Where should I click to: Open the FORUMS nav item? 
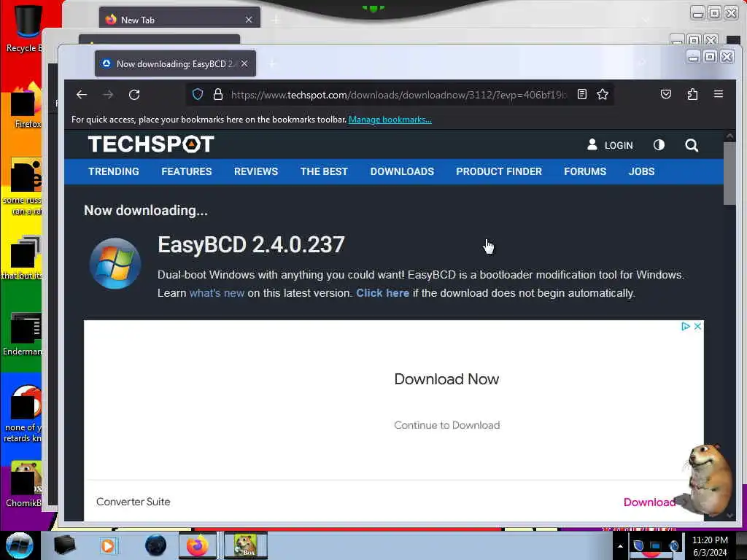click(x=585, y=171)
